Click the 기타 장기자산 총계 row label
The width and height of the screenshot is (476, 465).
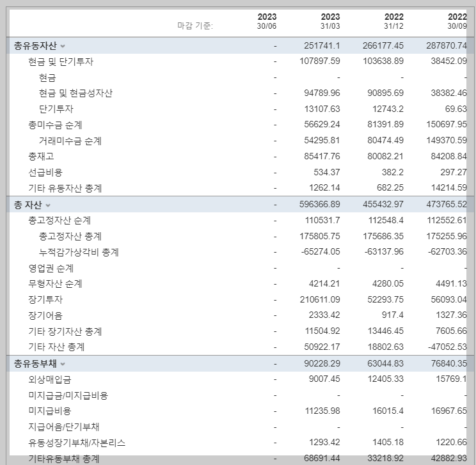click(65, 331)
